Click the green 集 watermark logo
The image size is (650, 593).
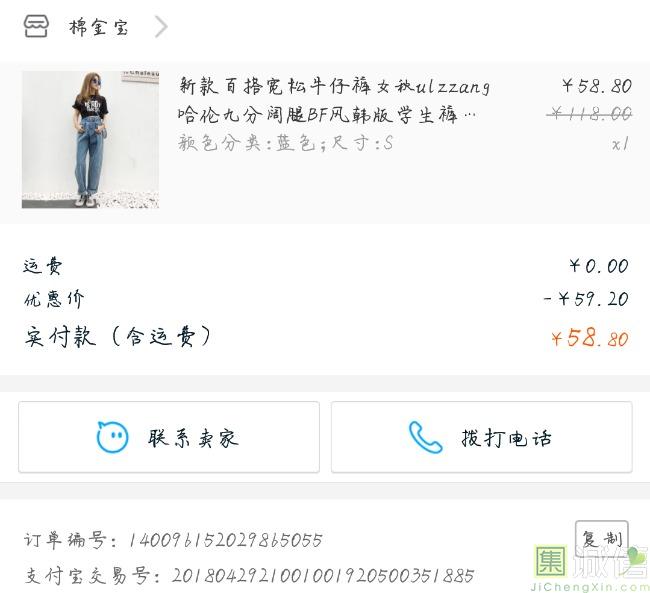[551, 562]
